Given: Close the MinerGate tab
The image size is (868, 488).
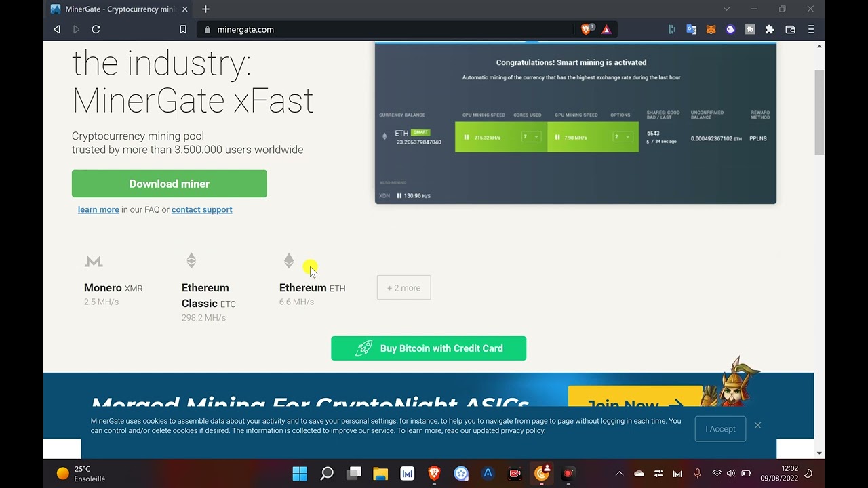Looking at the screenshot, I should (x=185, y=9).
